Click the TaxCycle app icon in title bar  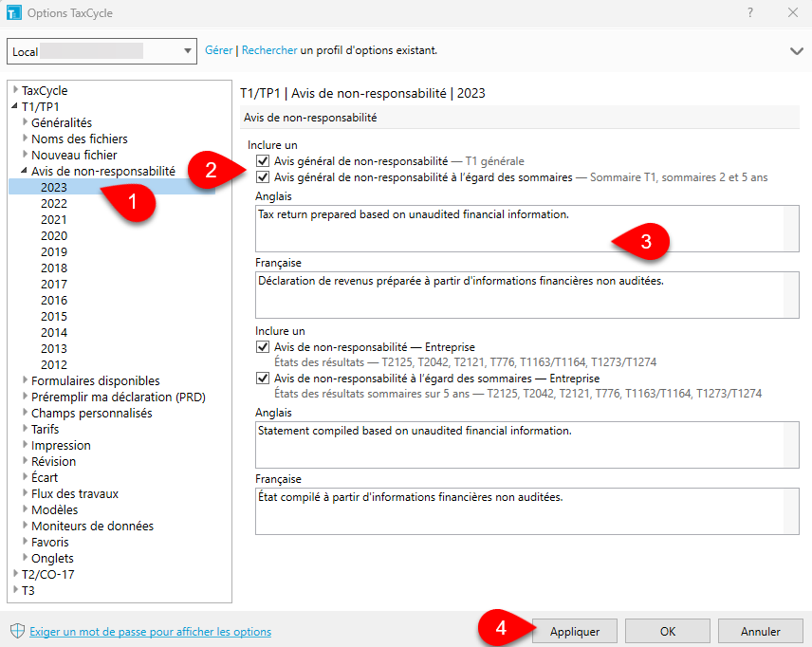(x=14, y=12)
